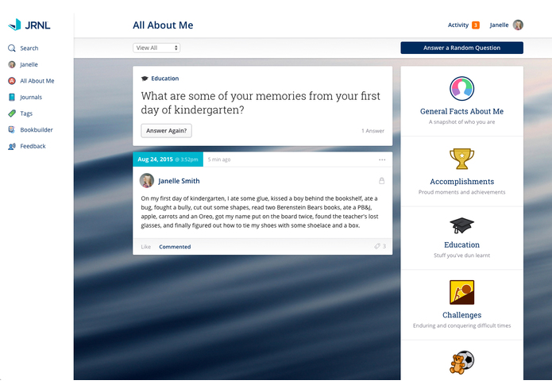Click the Journals book icon
The image size is (552, 392).
[x=12, y=97]
